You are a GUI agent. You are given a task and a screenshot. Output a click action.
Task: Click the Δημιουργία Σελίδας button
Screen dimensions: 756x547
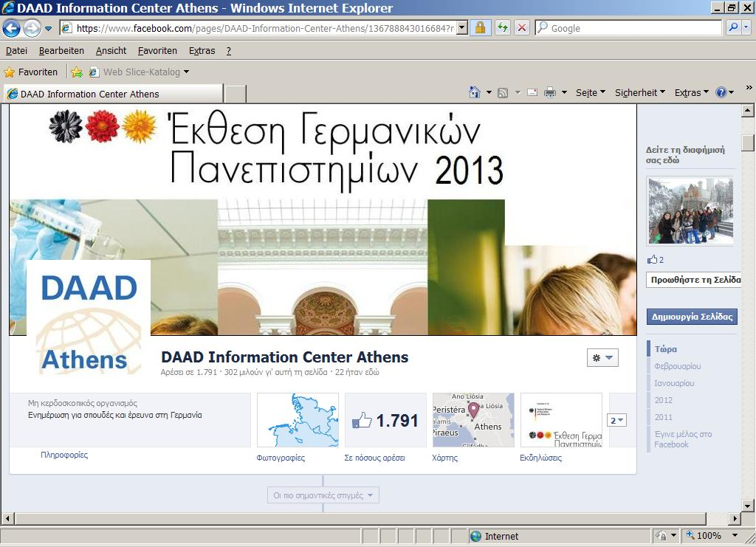click(692, 317)
